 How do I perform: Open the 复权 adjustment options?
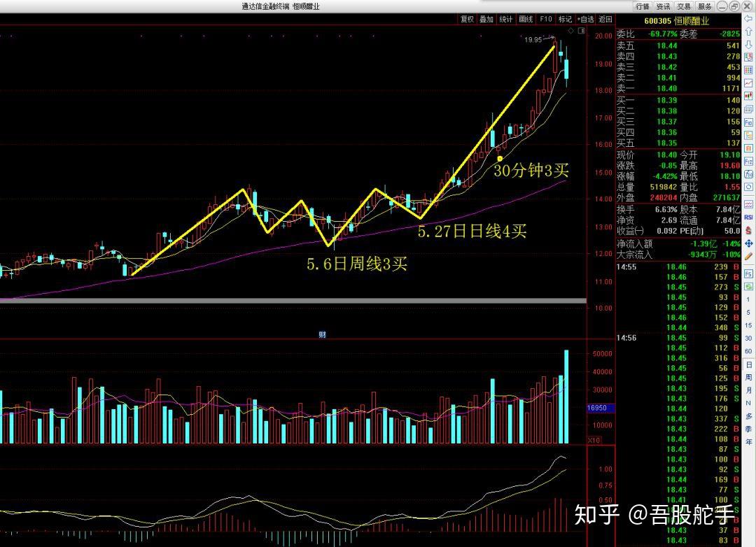click(467, 20)
